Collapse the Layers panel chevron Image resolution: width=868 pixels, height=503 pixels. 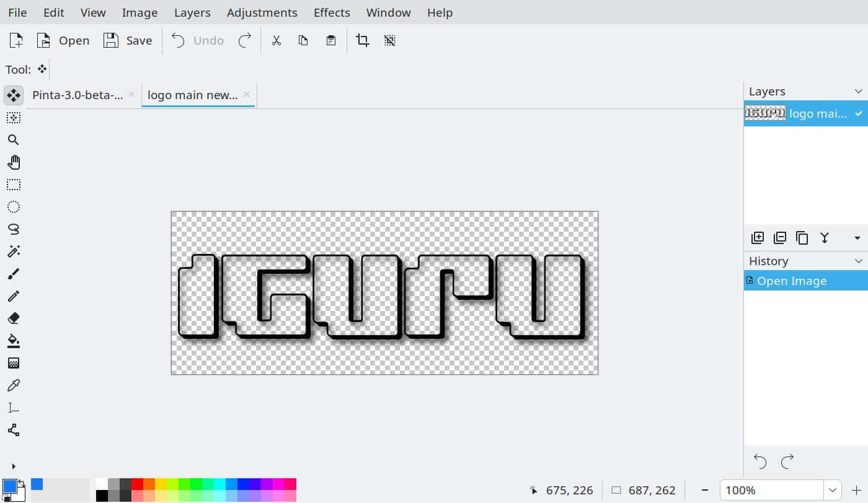point(859,92)
